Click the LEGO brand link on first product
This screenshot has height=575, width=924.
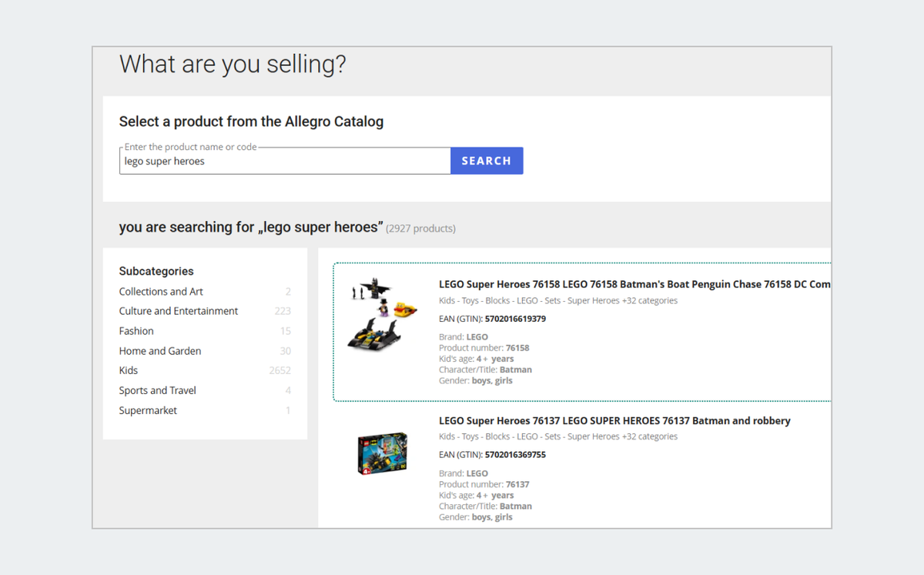click(x=479, y=336)
